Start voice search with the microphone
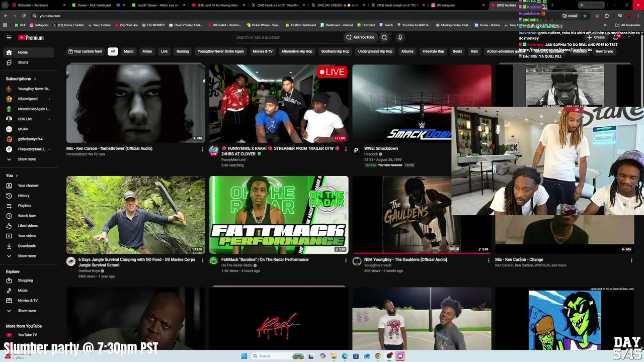 400,37
